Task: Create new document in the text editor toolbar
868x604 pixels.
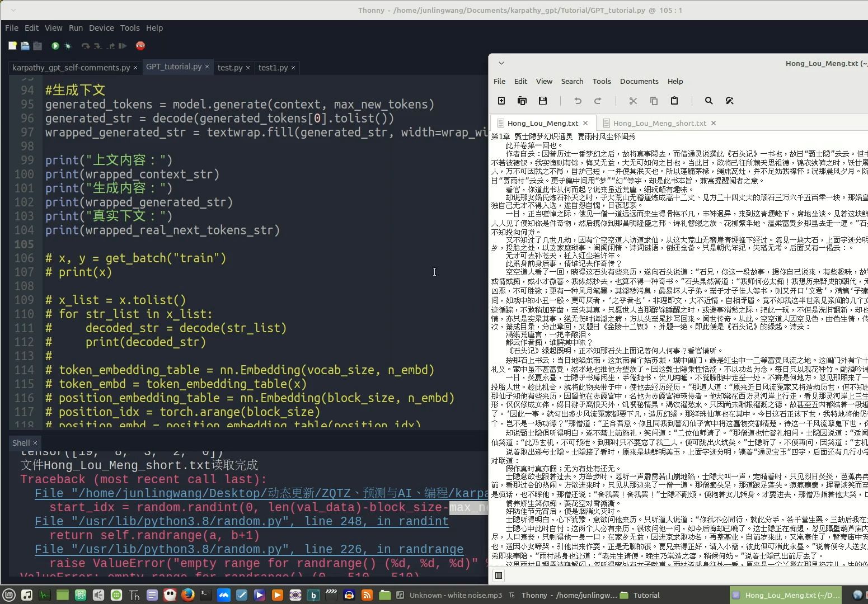Action: (x=501, y=101)
